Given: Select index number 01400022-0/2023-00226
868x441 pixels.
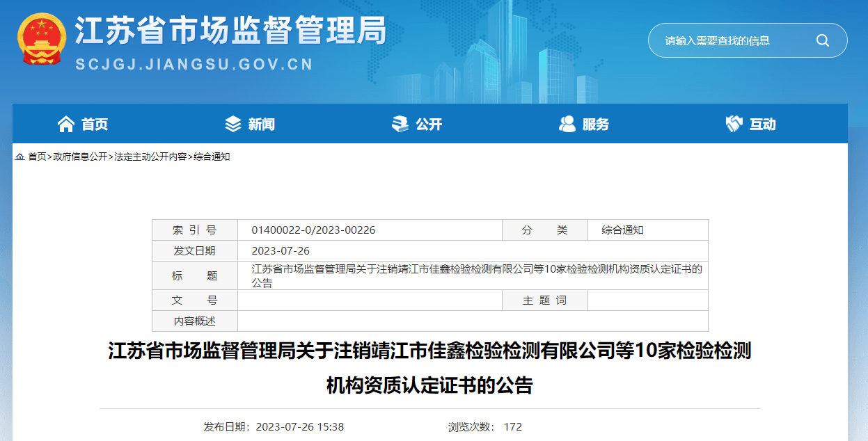Looking at the screenshot, I should point(313,230).
